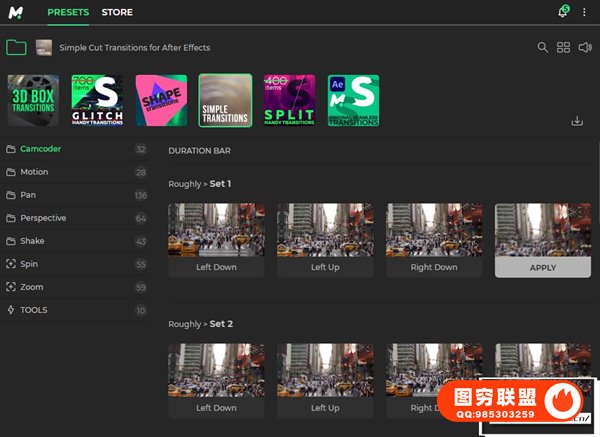The image size is (600, 437).
Task: Open the three-dot options menu
Action: tap(585, 12)
